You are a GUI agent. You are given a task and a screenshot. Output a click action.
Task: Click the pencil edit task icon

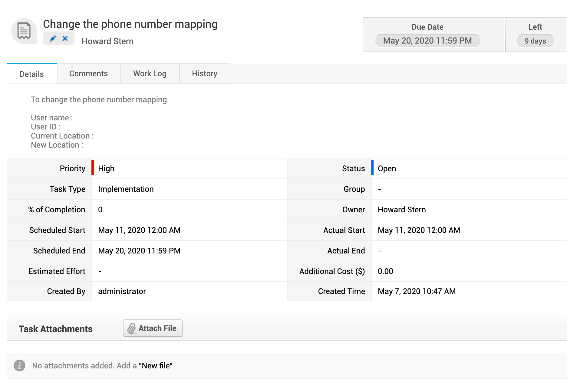click(53, 38)
